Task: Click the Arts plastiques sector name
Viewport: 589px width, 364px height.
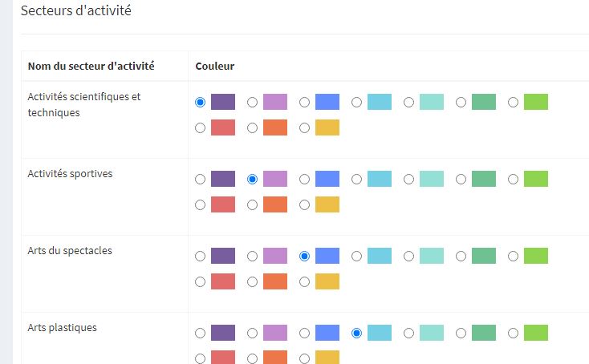Action: [x=63, y=328]
